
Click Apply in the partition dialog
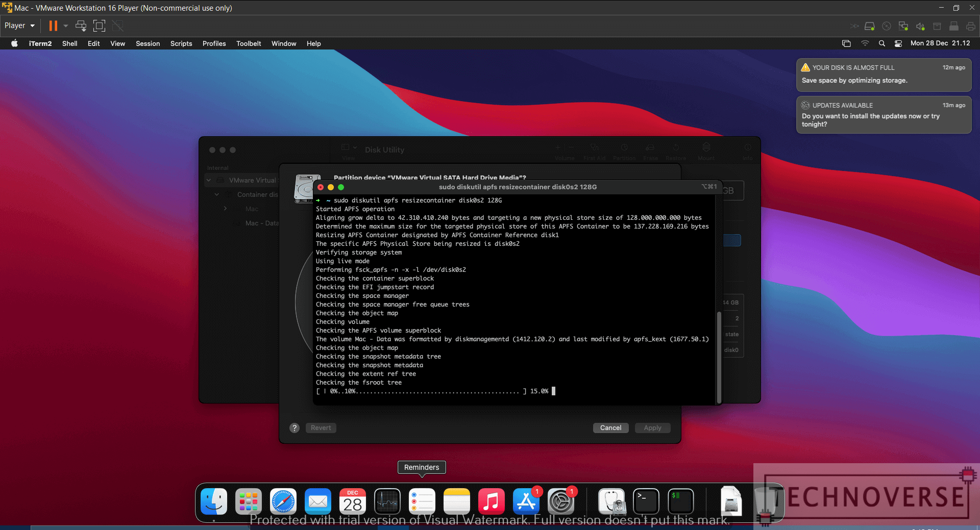[x=652, y=428]
